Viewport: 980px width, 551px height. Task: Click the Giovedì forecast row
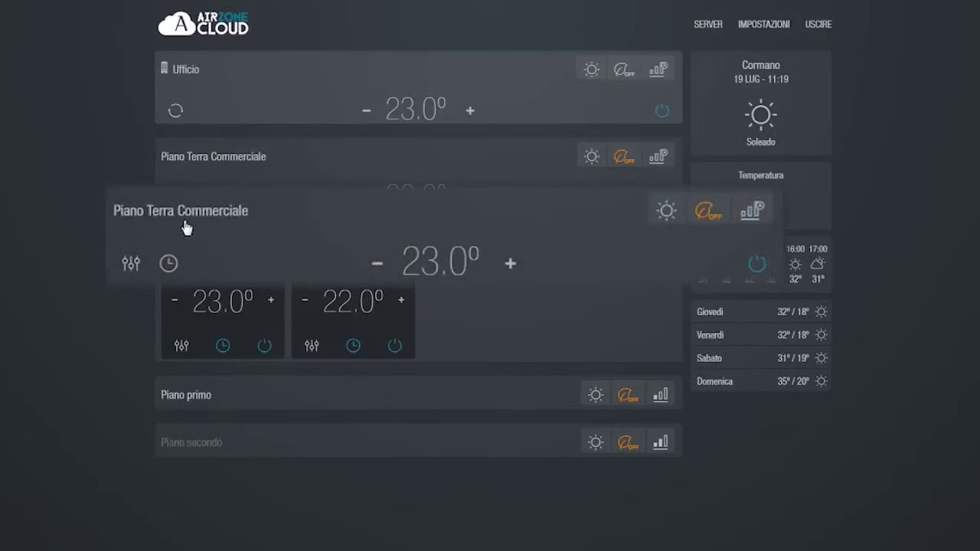(x=762, y=312)
